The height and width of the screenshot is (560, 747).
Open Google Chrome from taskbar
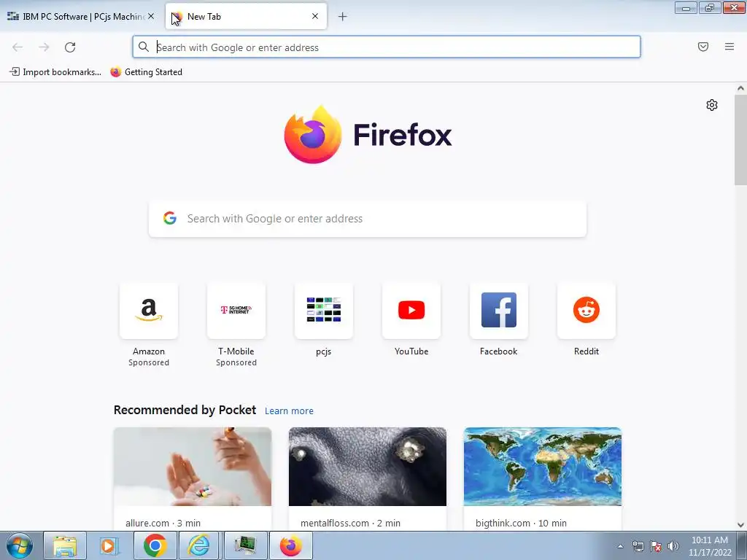155,545
